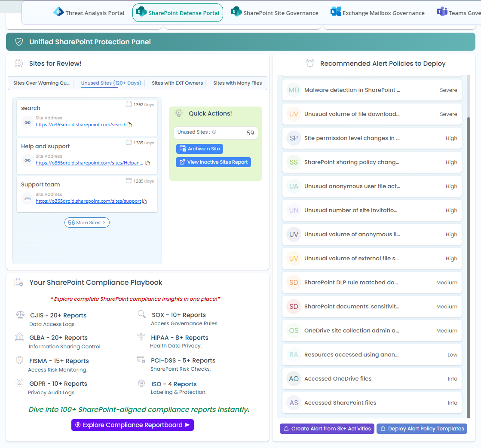Click Explore Compliance Reportboard
The height and width of the screenshot is (448, 481).
(x=132, y=425)
